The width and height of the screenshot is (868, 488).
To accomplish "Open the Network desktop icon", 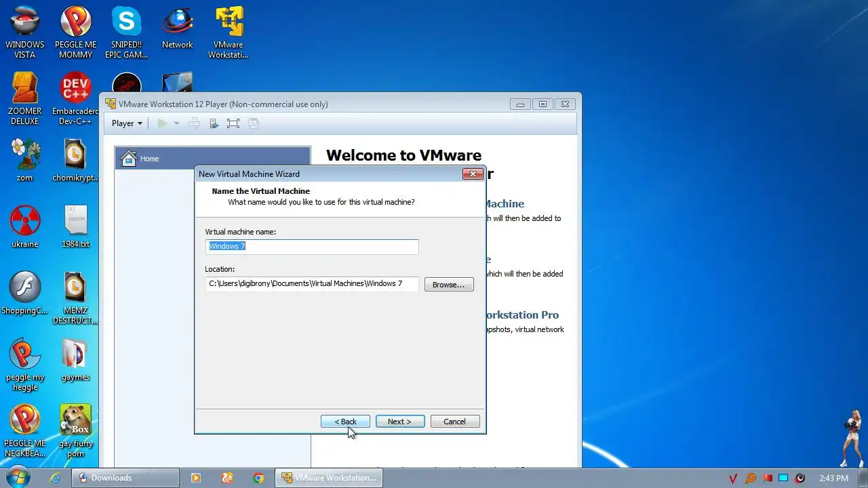I will [x=178, y=28].
